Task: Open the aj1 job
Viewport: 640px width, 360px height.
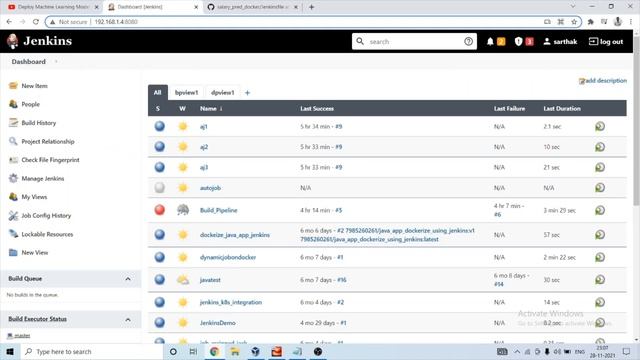Action: coord(204,127)
